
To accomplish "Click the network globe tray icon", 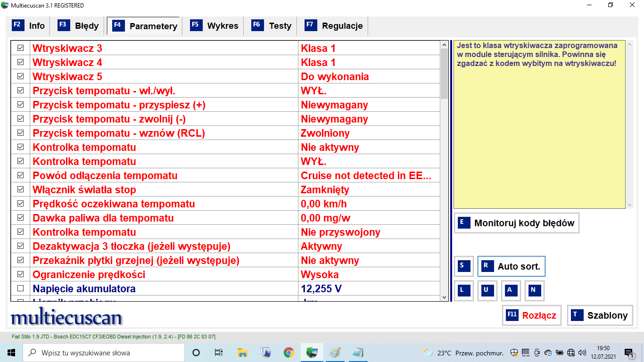I will 571,353.
